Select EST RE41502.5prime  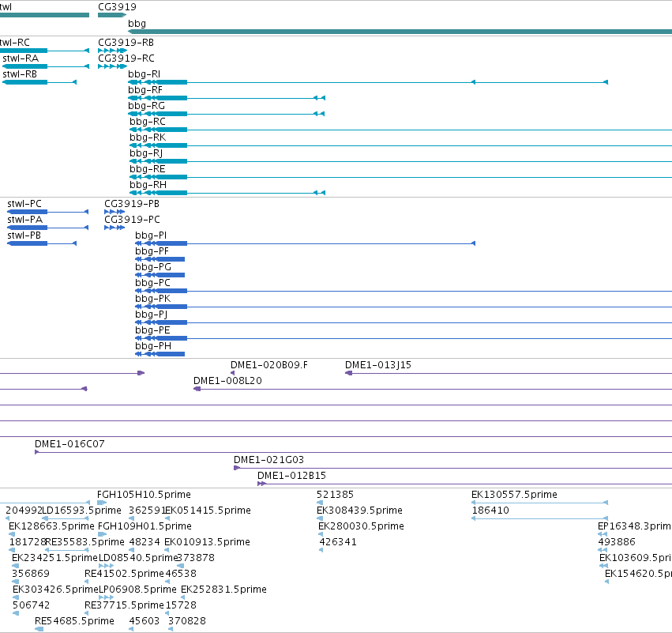[x=87, y=582]
